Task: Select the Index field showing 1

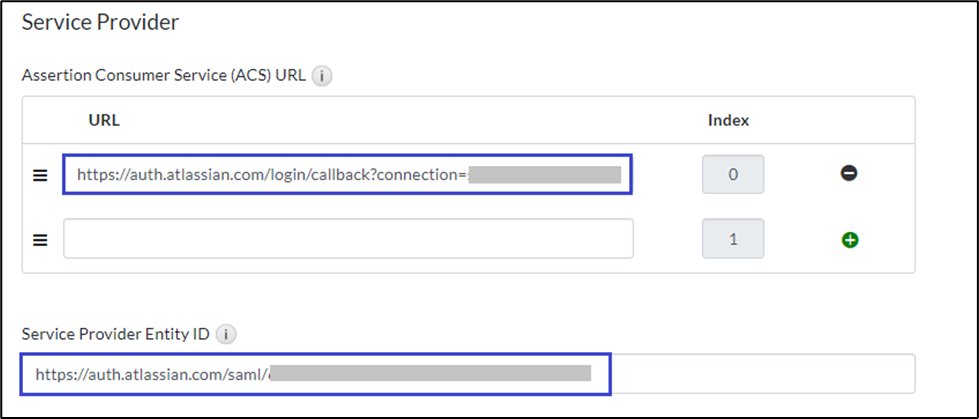Action: coord(733,239)
